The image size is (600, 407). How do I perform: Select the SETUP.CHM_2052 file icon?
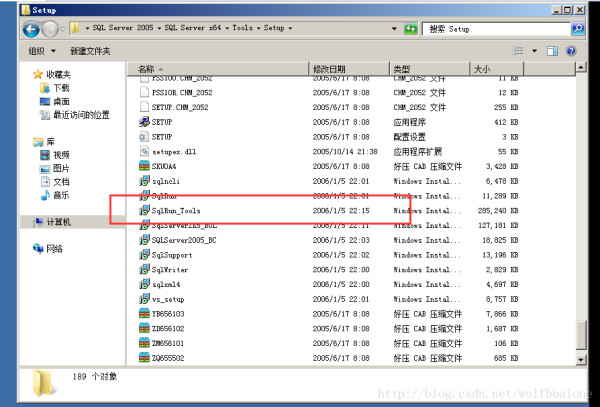(x=144, y=107)
